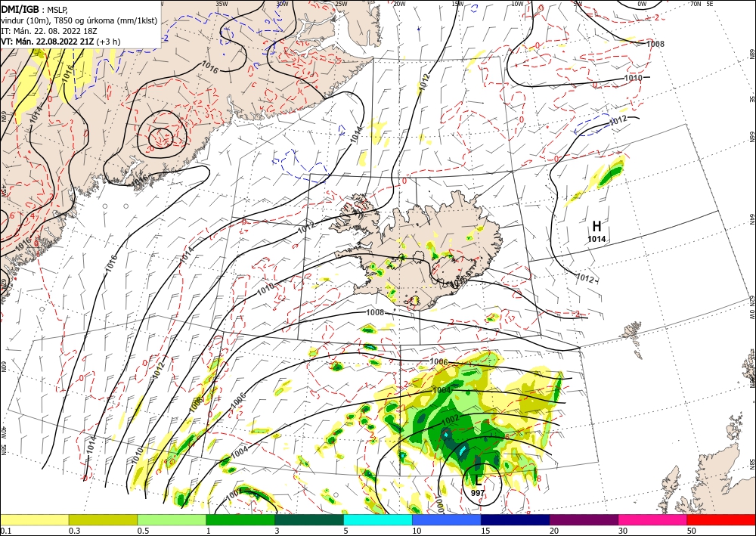Select the 'VT: Mán. 22.08.2022 21Z (+3 h)' line
This screenshot has height=536, width=756.
tap(60, 42)
